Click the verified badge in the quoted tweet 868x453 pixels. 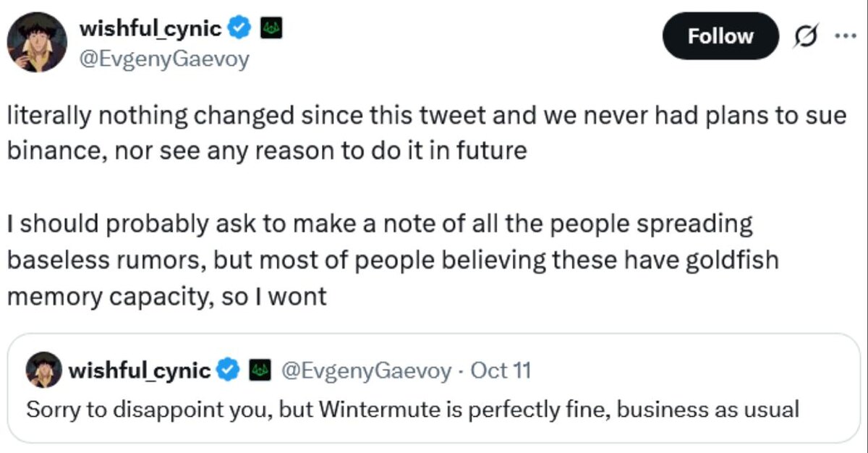coord(229,371)
